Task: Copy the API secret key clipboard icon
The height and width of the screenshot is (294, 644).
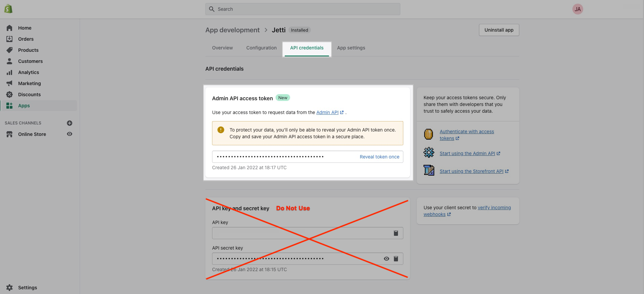Action: tap(396, 259)
